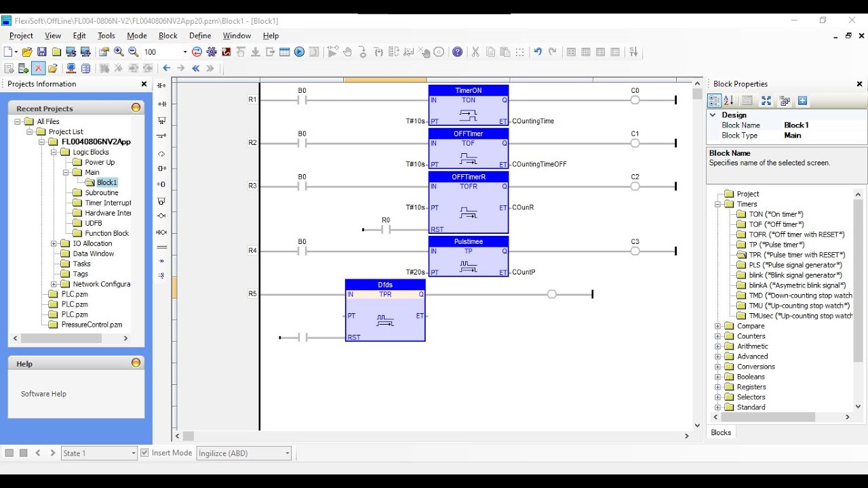This screenshot has height=488, width=868.
Task: Open the Define menu
Action: click(200, 36)
